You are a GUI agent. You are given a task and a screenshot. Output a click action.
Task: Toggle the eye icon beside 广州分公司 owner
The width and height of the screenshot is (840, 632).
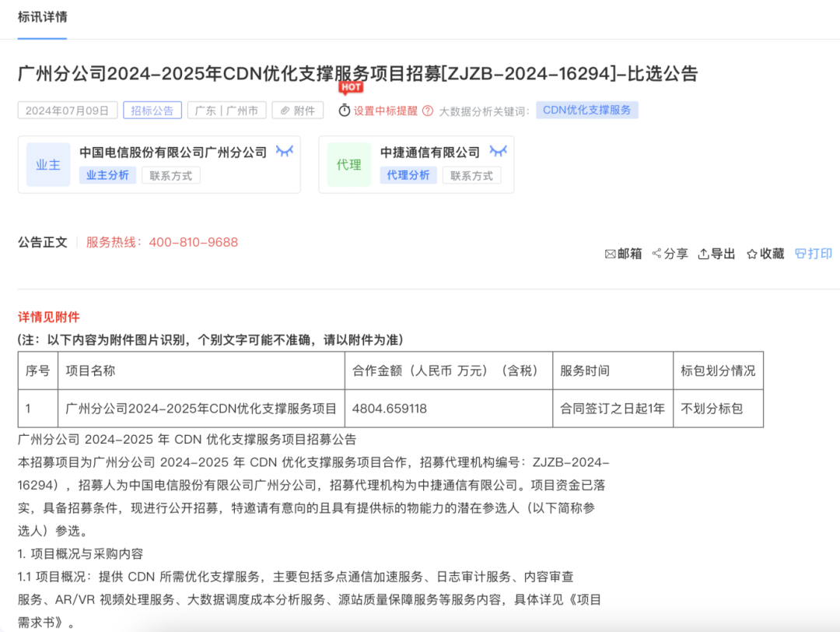(x=285, y=151)
